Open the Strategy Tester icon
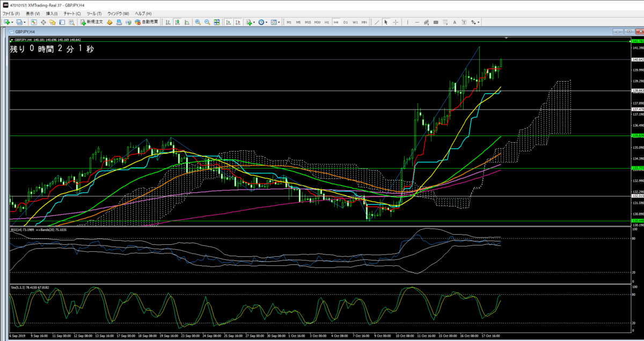 [71, 22]
